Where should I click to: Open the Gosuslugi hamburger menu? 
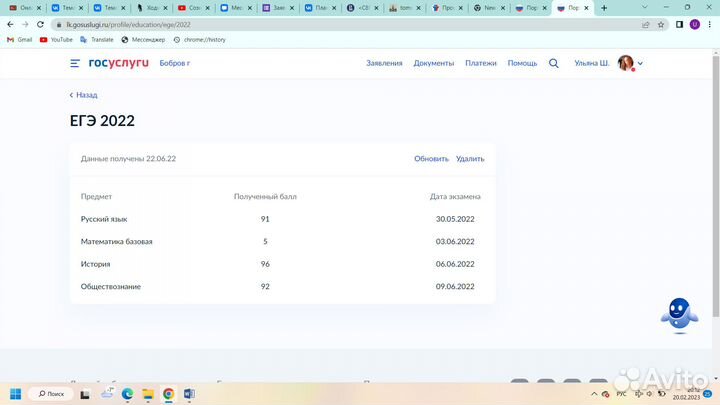tap(75, 63)
